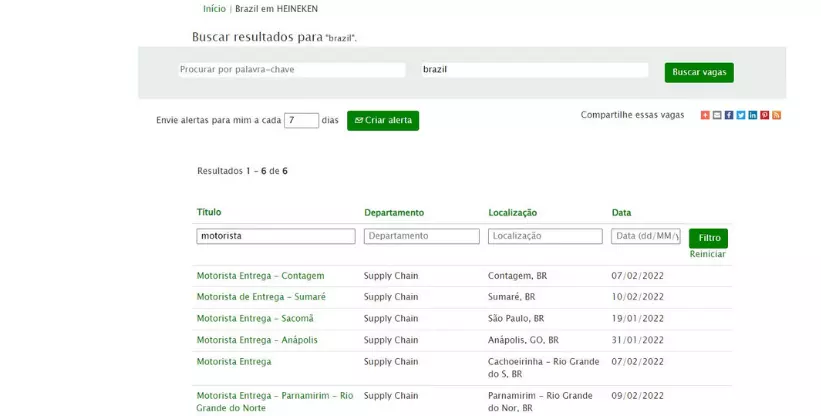
Task: Select the Resultados 1 – 6 de 6 text
Action: tap(242, 171)
